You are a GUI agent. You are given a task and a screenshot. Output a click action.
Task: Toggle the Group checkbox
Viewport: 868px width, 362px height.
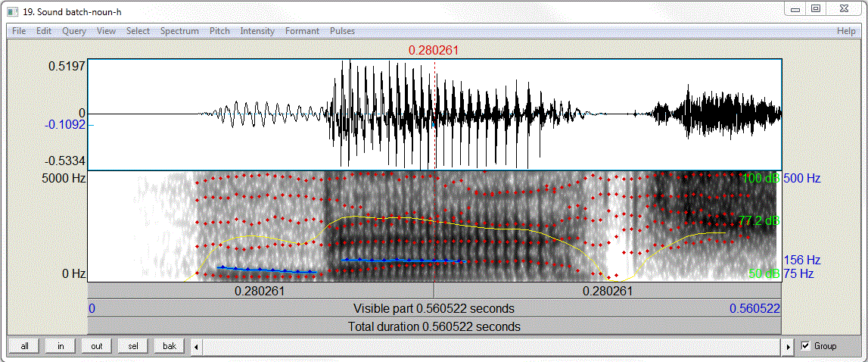pos(805,346)
